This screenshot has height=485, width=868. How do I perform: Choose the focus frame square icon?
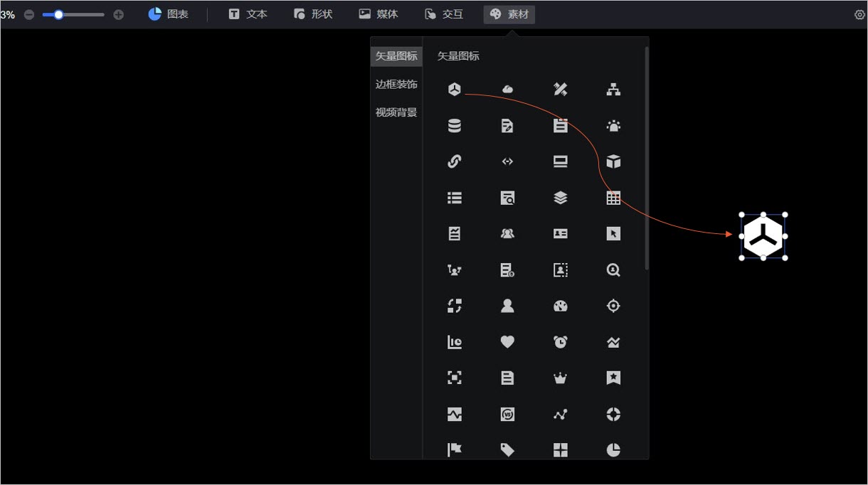coord(455,378)
